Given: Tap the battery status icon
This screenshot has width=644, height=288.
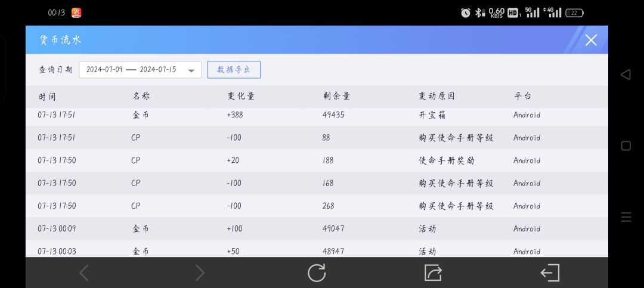Looking at the screenshot, I should pyautogui.click(x=575, y=13).
